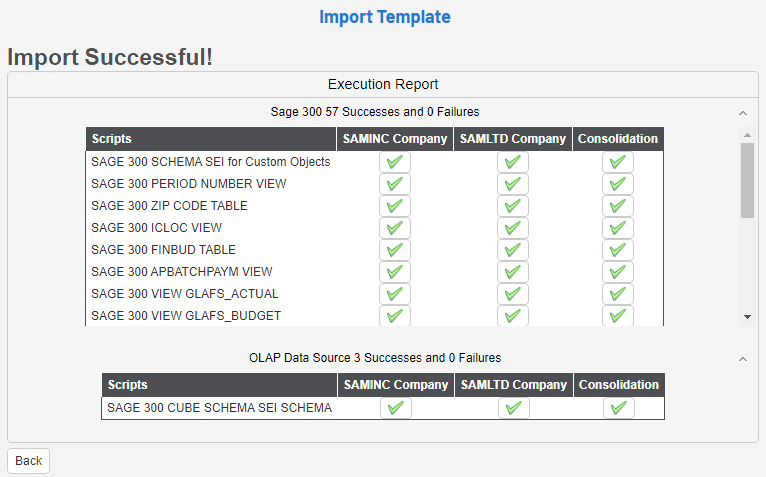
Task: Click SAMLTD checkmark for SAGE 300 ICLOC VIEW
Action: point(513,228)
